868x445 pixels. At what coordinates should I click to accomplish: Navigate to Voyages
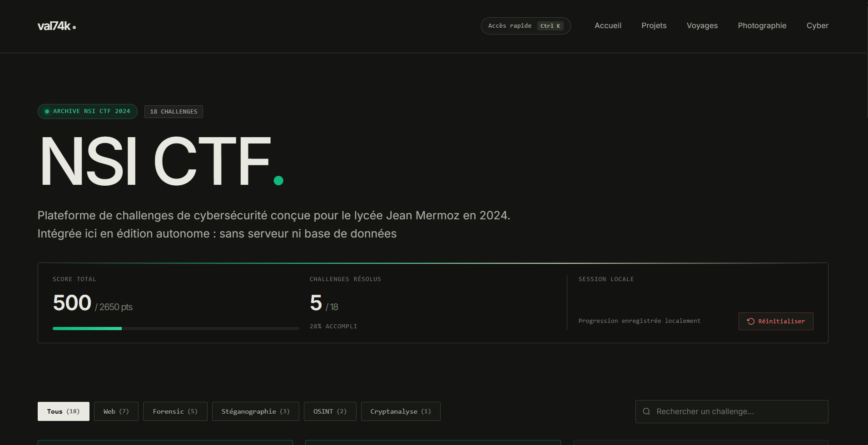[702, 25]
